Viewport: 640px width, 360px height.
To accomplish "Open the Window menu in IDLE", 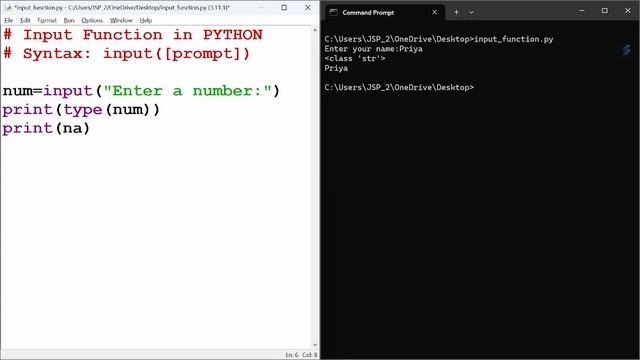I will pyautogui.click(x=121, y=20).
